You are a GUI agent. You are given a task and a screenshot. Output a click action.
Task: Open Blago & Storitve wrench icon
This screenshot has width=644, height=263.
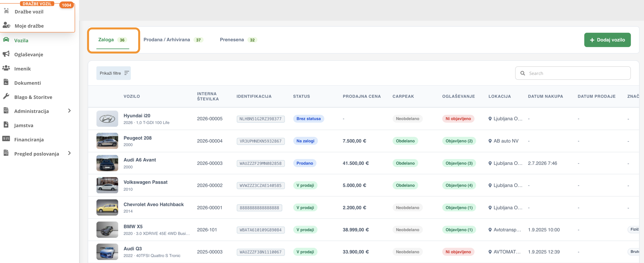pyautogui.click(x=6, y=97)
